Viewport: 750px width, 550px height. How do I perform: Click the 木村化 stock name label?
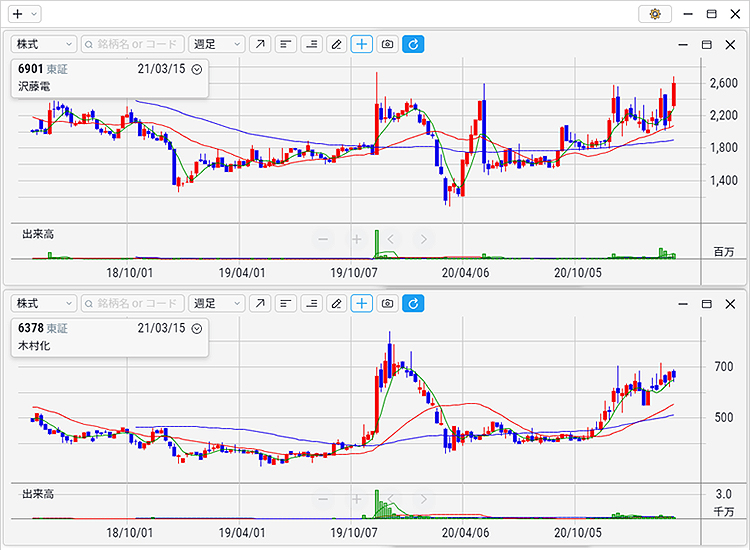tap(34, 346)
